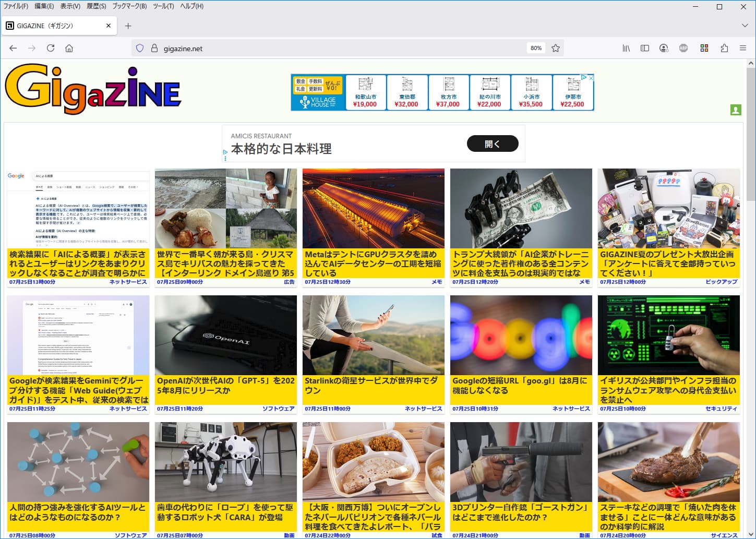Click the 80% zoom level indicator
The width and height of the screenshot is (756, 539).
click(536, 48)
